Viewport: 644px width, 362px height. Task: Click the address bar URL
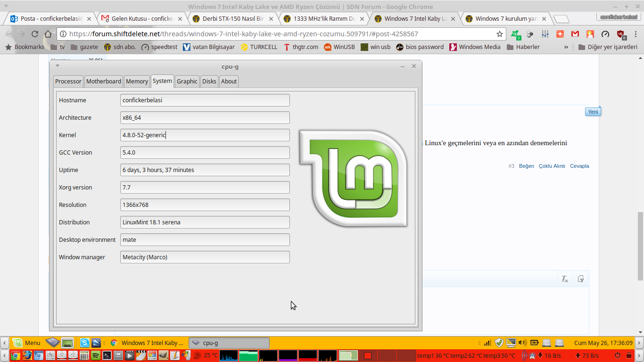[243, 34]
